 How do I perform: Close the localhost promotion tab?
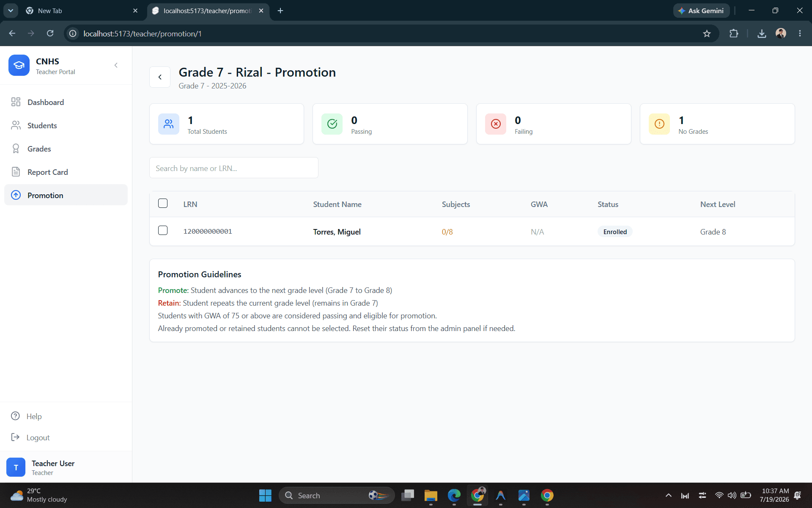(x=261, y=11)
